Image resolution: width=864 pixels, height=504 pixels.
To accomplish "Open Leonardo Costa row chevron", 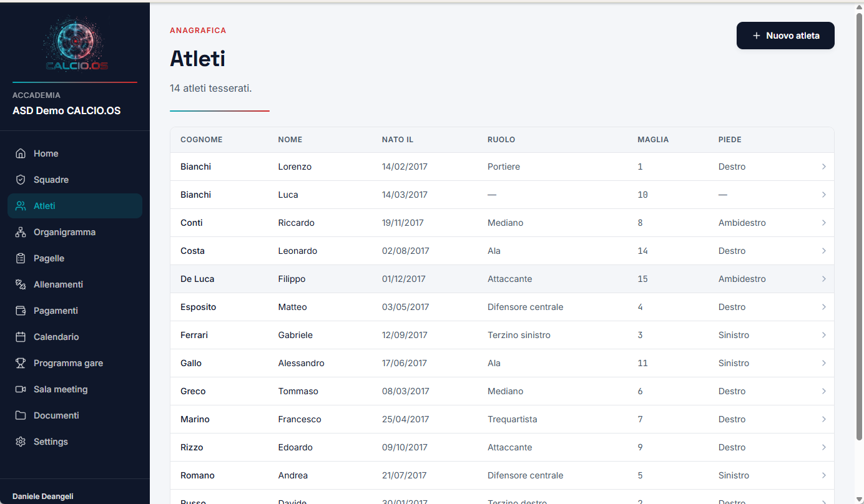I will tap(824, 251).
